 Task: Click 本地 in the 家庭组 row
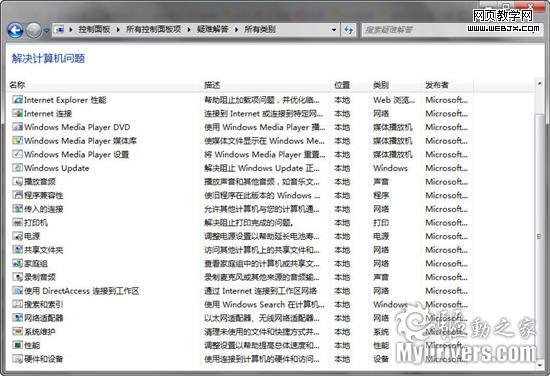click(342, 263)
